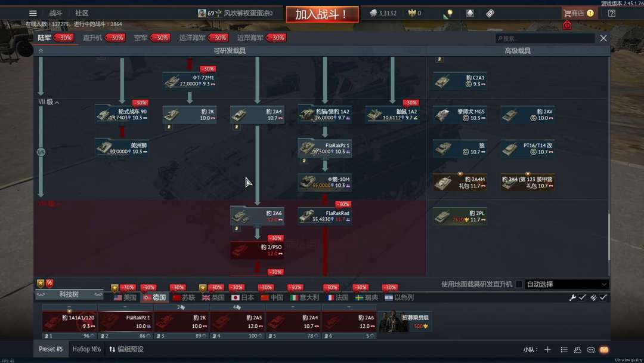Switch to the 空军 aviation tab
This screenshot has width=644, height=363.
point(141,38)
